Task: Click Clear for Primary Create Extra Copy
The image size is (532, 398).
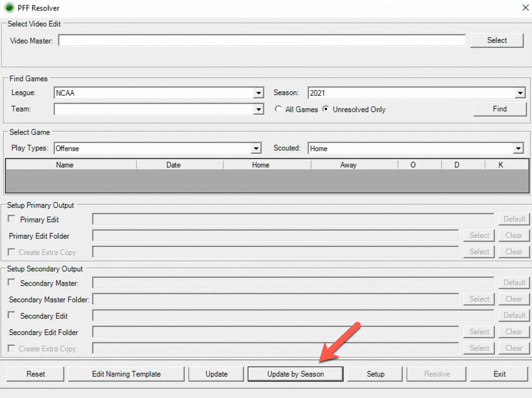Action: tap(514, 252)
